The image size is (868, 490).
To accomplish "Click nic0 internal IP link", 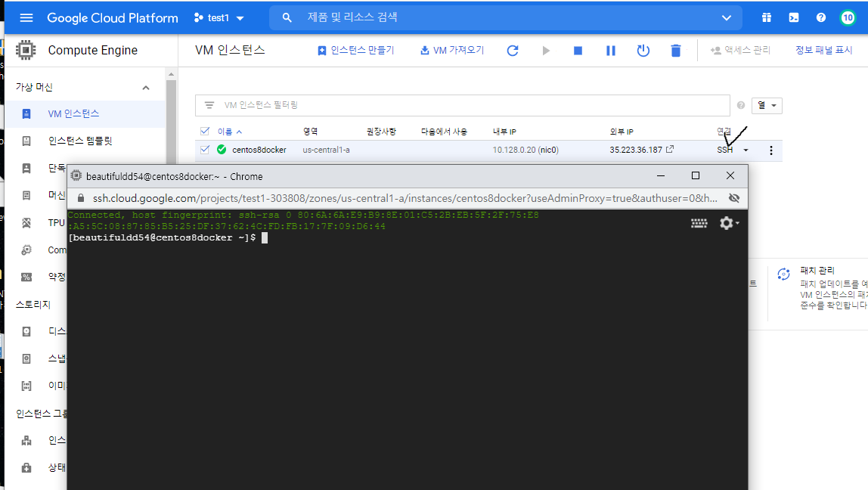I will point(549,150).
